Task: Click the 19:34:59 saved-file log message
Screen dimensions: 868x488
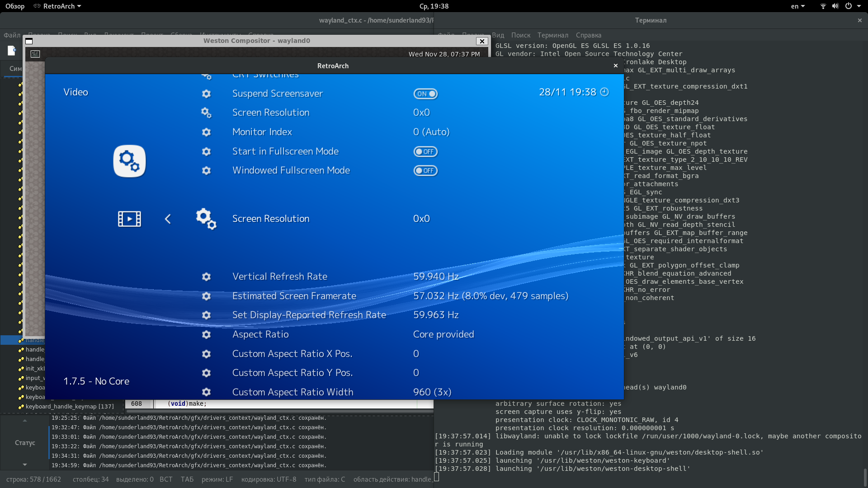Action: [189, 465]
